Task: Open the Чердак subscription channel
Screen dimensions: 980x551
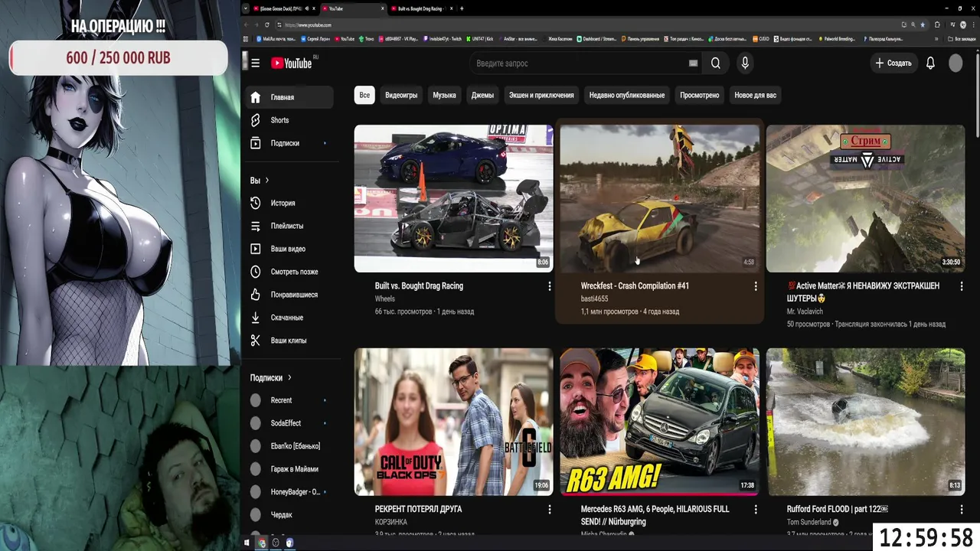Action: [x=289, y=515]
